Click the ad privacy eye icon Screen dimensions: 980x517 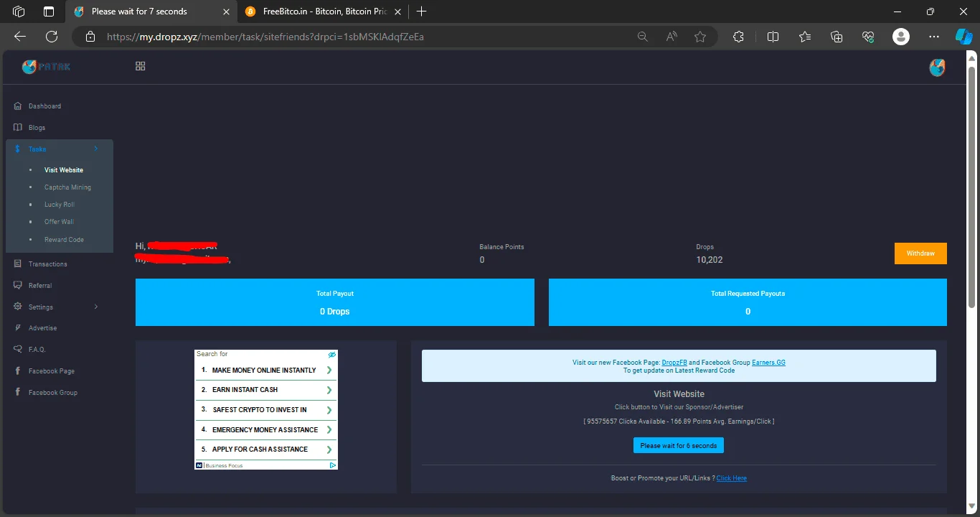pos(332,355)
